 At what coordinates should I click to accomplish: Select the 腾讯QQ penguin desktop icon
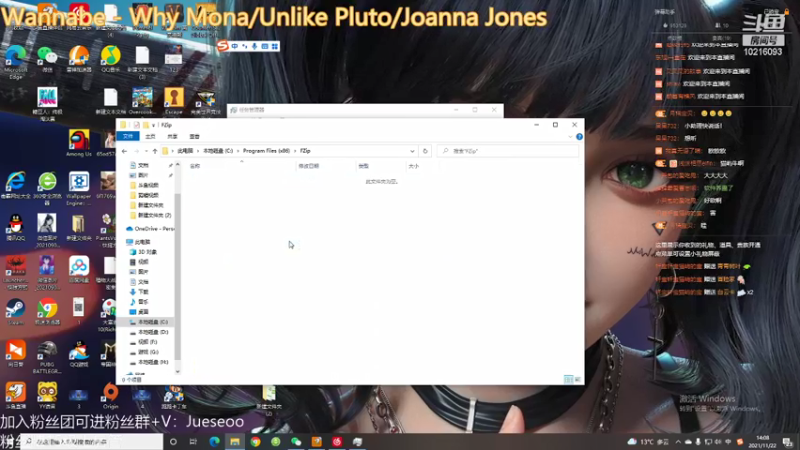15,228
